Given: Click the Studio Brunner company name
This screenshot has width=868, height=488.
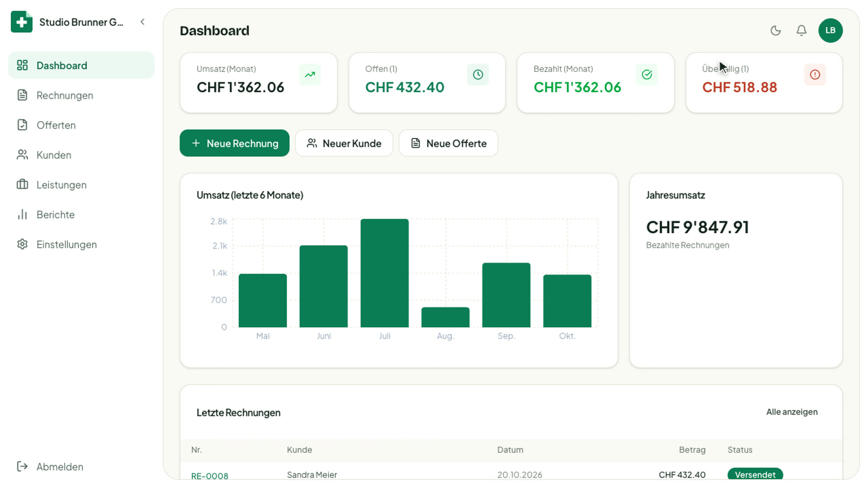Looking at the screenshot, I should point(81,22).
